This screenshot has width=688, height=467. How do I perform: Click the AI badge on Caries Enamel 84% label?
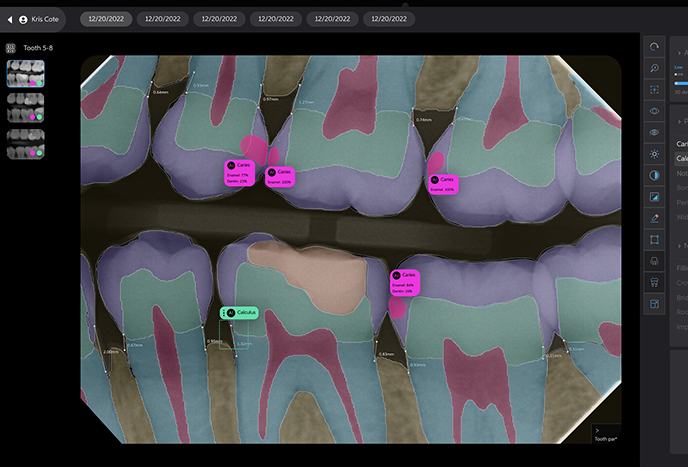[397, 275]
